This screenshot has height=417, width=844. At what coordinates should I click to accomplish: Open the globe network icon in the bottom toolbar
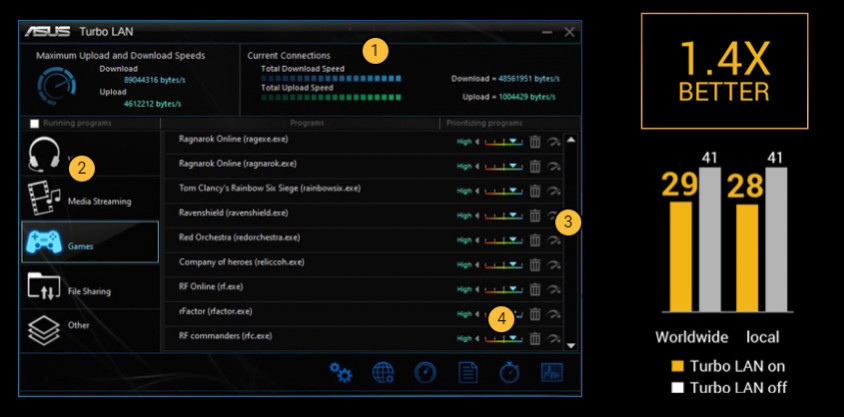click(383, 372)
